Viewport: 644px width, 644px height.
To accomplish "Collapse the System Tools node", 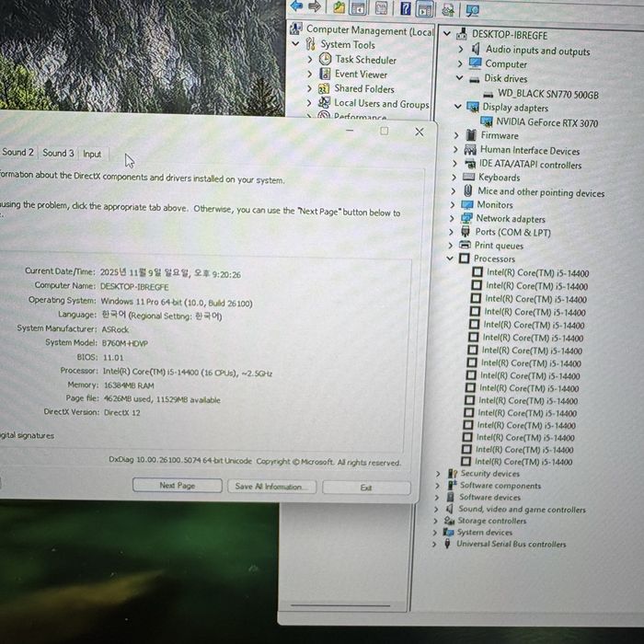I will click(x=295, y=43).
